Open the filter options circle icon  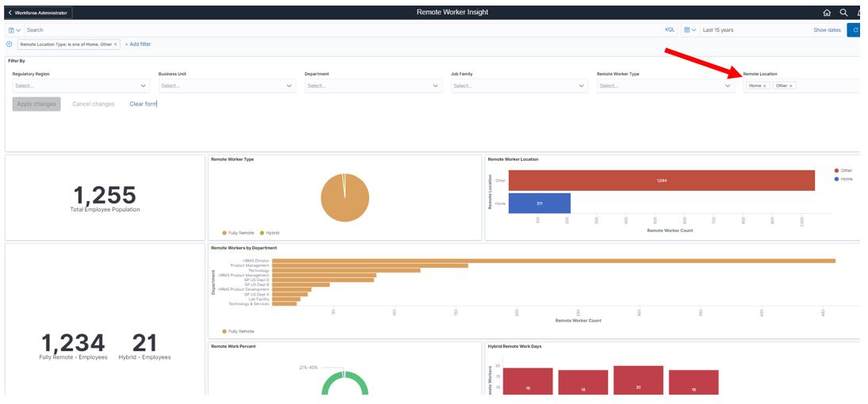10,44
